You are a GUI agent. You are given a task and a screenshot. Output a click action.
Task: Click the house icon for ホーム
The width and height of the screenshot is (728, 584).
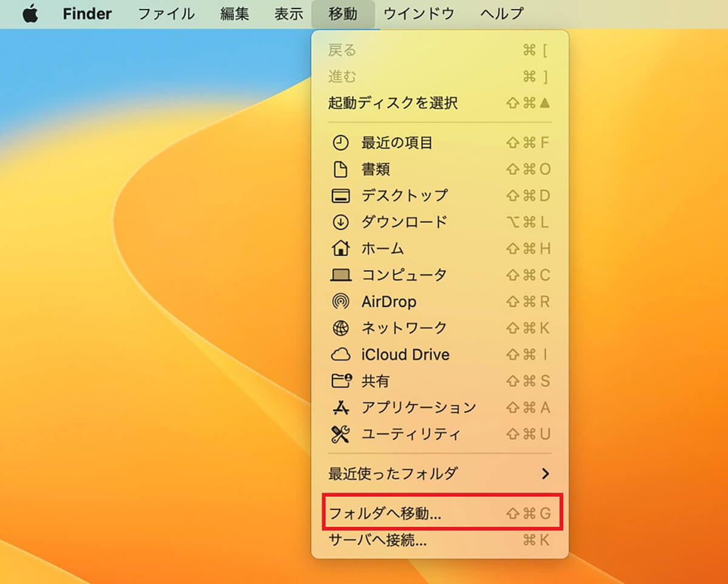(341, 248)
